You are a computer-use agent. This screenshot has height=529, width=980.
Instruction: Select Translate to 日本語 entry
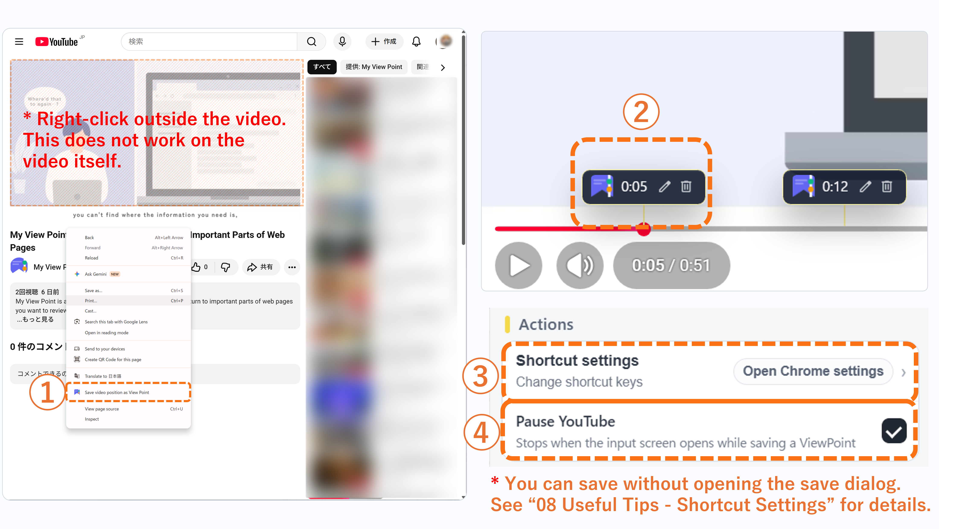click(x=129, y=376)
